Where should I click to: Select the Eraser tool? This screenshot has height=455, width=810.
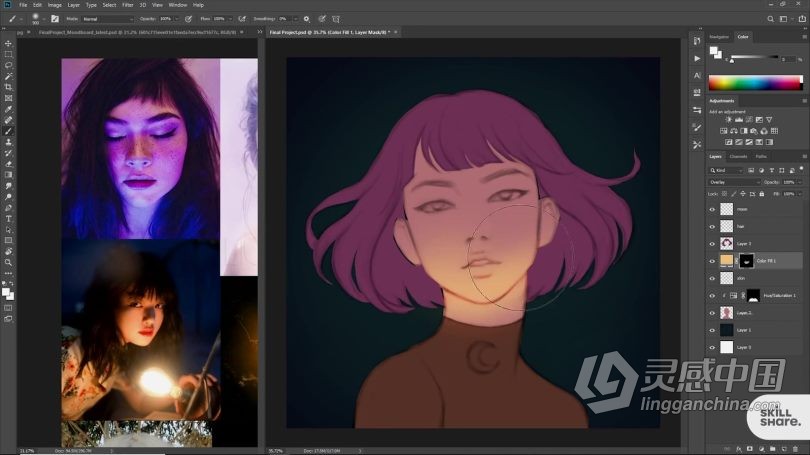8,164
